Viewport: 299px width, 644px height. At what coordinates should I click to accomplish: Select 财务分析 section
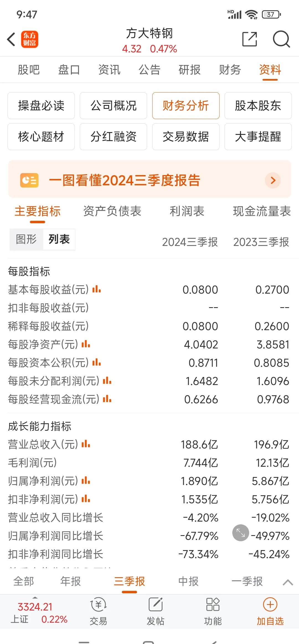tap(186, 106)
